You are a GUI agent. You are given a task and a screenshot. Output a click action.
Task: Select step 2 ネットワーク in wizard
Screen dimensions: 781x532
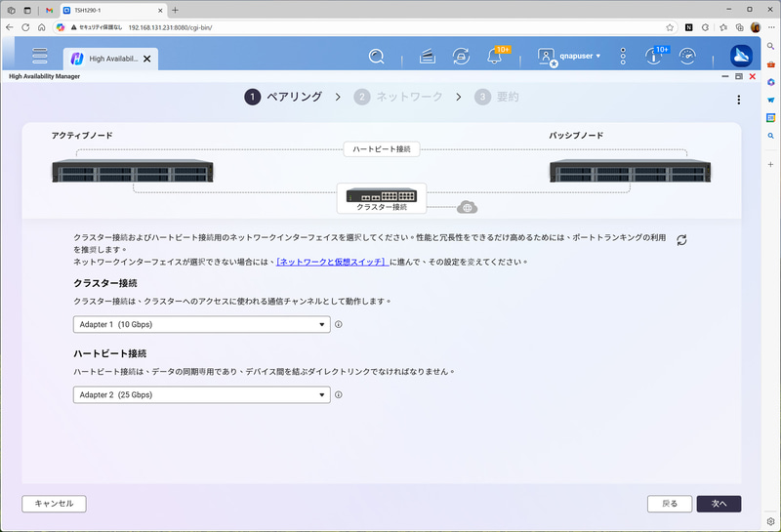click(398, 97)
